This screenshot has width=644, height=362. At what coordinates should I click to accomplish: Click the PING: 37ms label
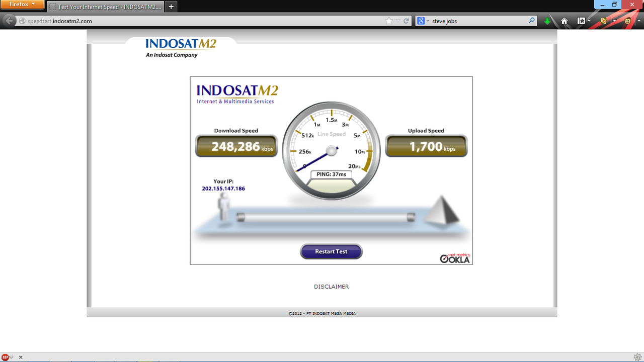pyautogui.click(x=332, y=174)
